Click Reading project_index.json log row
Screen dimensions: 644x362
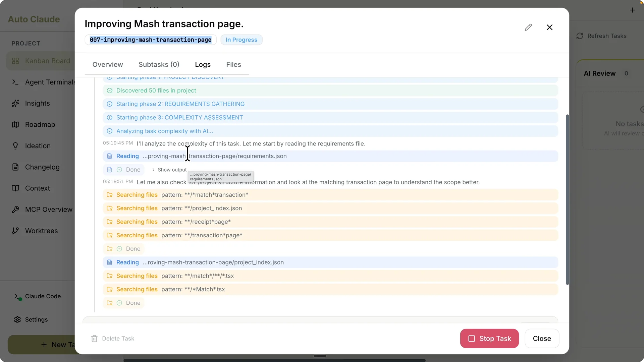pos(330,262)
